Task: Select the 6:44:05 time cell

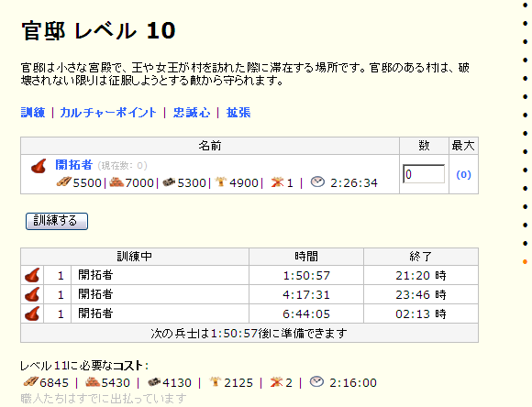Action: coord(306,314)
